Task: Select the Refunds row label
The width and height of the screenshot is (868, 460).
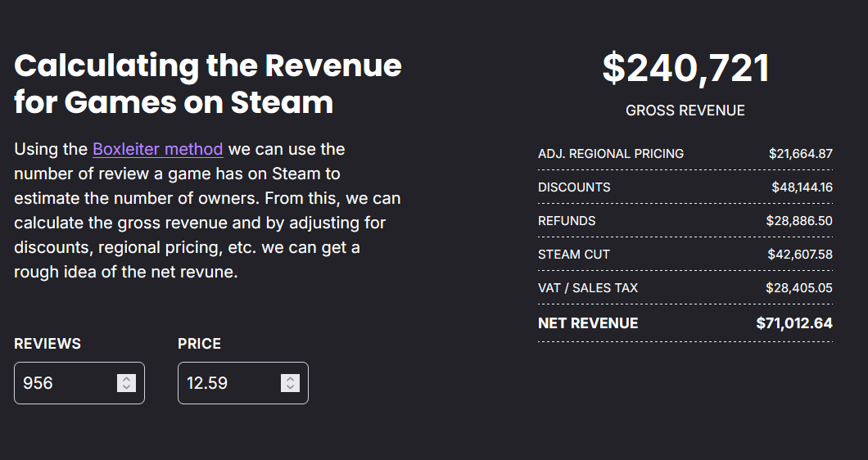Action: [x=567, y=221]
